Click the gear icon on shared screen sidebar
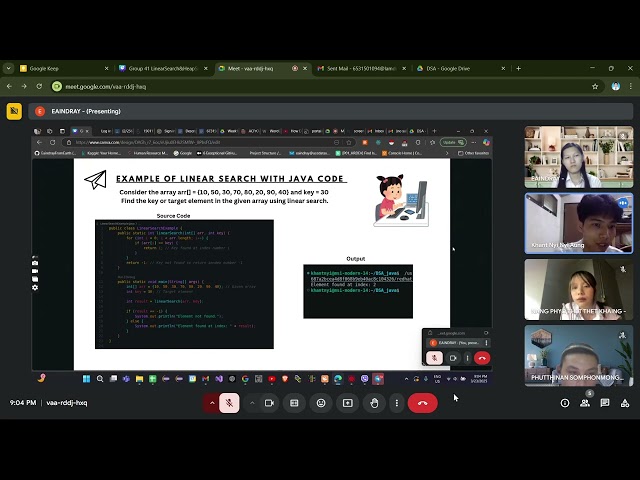The width and height of the screenshot is (640, 480). 35,288
